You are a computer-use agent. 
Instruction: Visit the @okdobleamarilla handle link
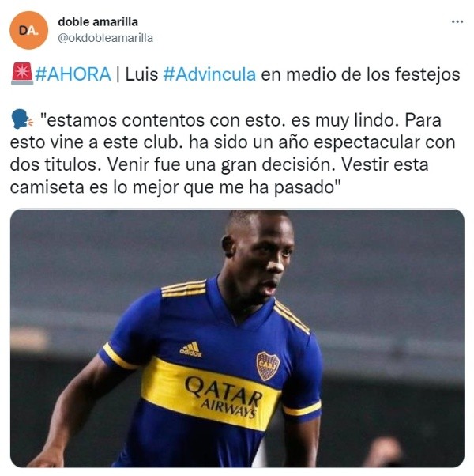click(105, 38)
